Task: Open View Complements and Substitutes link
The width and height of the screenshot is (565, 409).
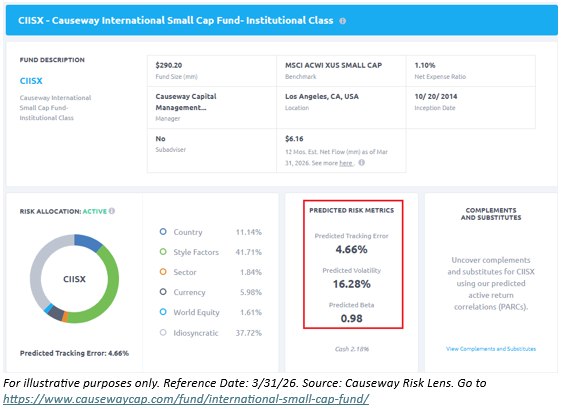Action: (491, 348)
